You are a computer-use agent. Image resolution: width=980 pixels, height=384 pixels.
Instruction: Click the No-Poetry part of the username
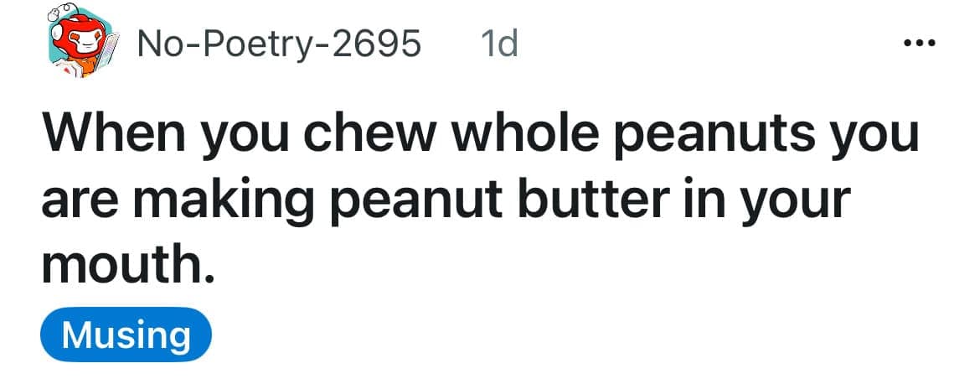(228, 44)
